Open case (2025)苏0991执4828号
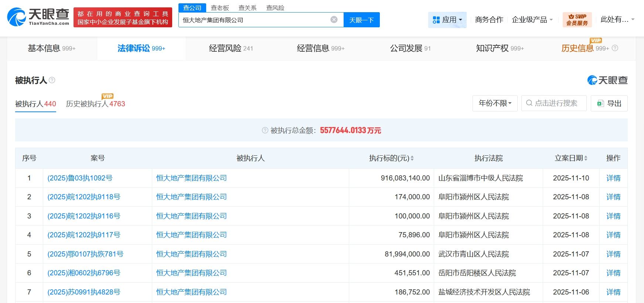 [x=84, y=292]
